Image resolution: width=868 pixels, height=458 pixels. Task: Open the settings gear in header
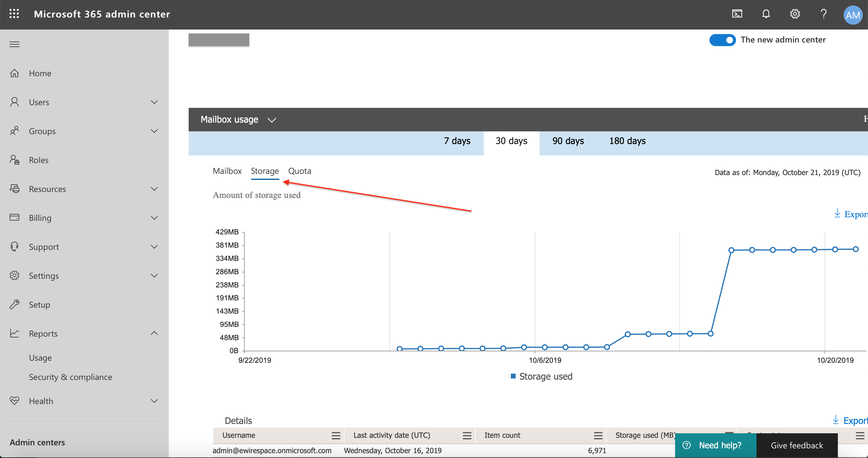click(795, 14)
